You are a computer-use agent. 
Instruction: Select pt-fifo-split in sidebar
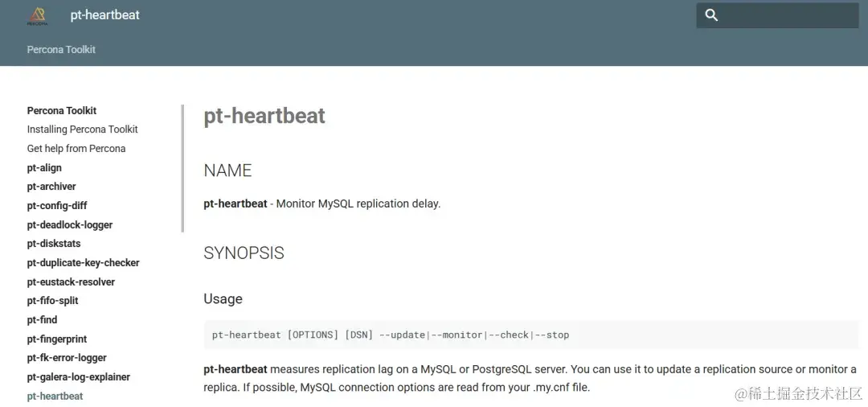tap(52, 301)
